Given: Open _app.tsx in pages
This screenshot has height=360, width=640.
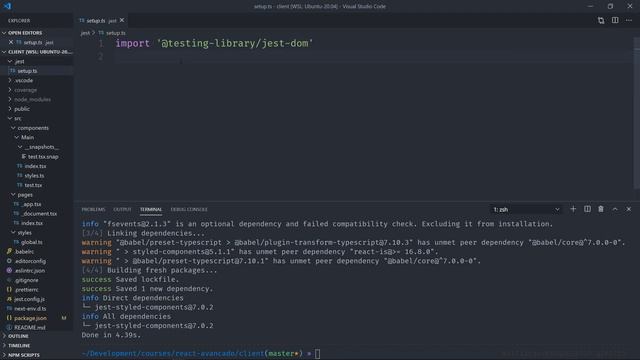Looking at the screenshot, I should click(x=37, y=204).
